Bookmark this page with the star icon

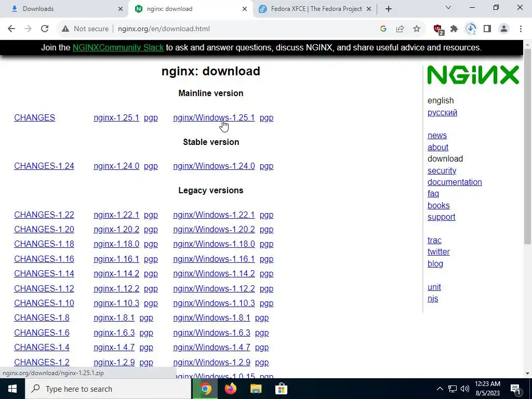[x=417, y=29]
